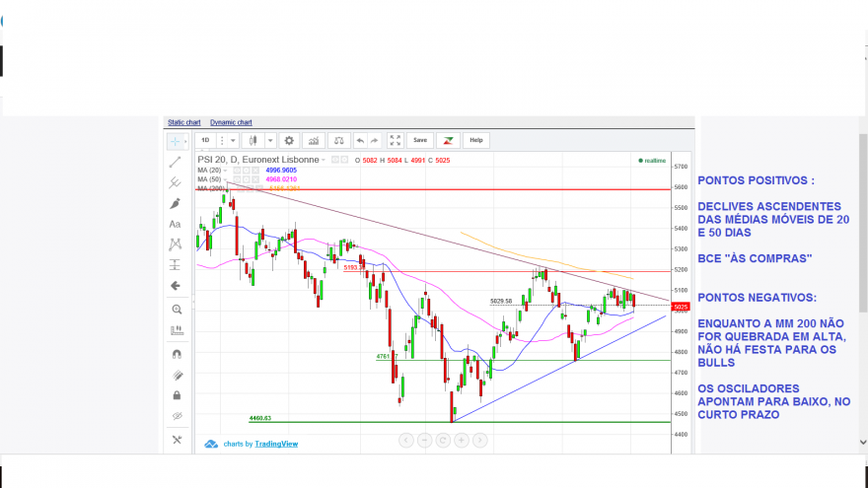Switch to Dynamic chart tab
The width and height of the screenshot is (868, 488).
tap(231, 122)
